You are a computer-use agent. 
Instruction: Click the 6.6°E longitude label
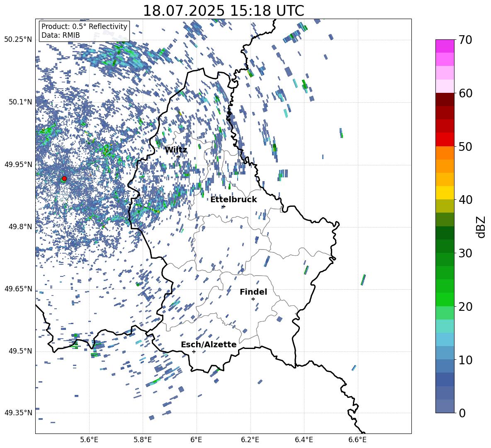pos(357,440)
